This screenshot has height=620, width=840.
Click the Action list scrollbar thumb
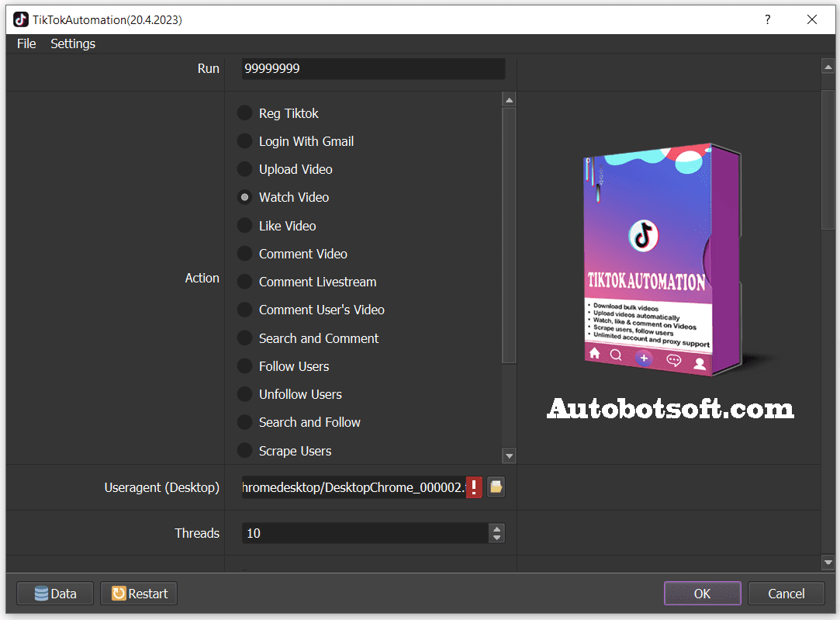510,236
